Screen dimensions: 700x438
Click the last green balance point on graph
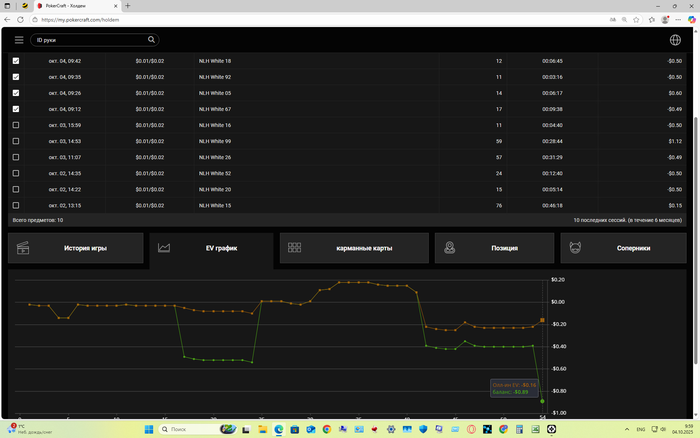(542, 401)
